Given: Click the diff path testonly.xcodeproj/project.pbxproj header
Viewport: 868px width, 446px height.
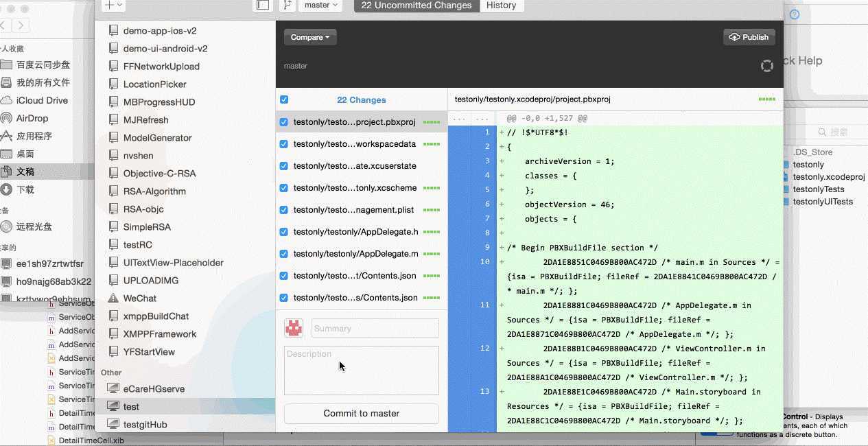Looking at the screenshot, I should (532, 99).
